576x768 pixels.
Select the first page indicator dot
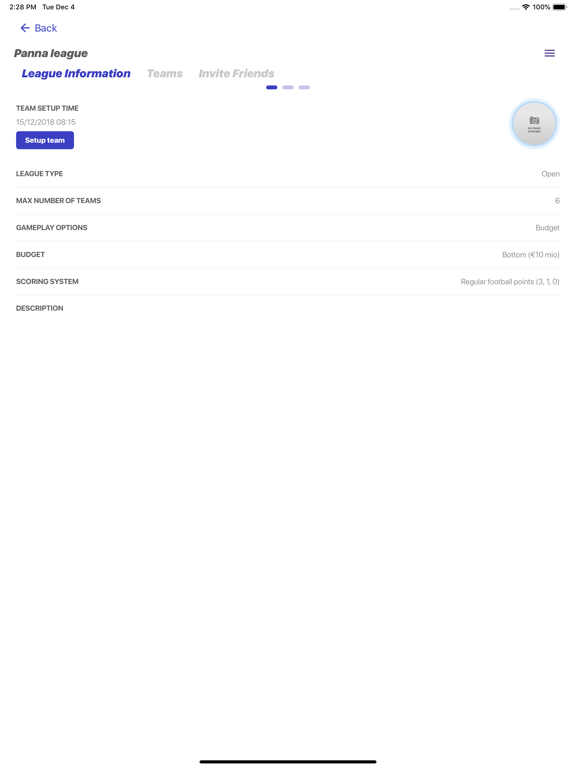(271, 87)
